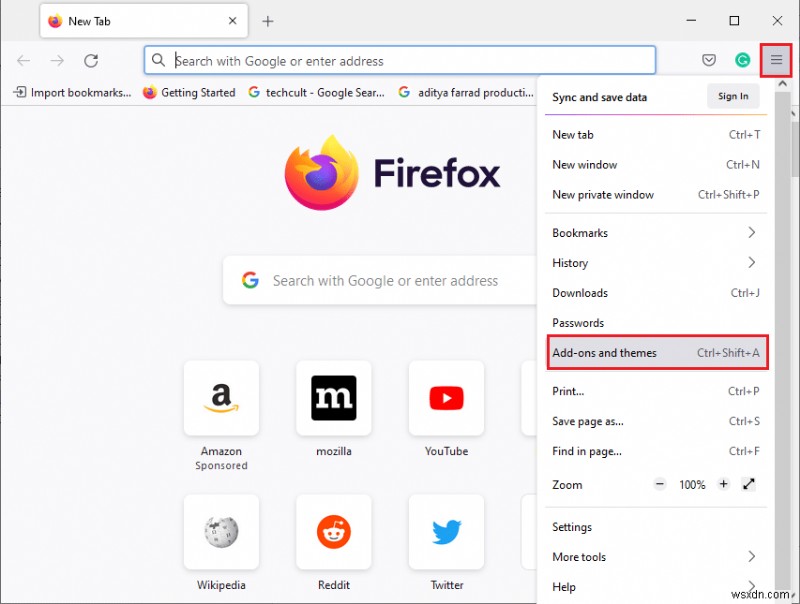Open the YouTube shortcut tile
Screen dimensions: 800x604
(x=446, y=398)
